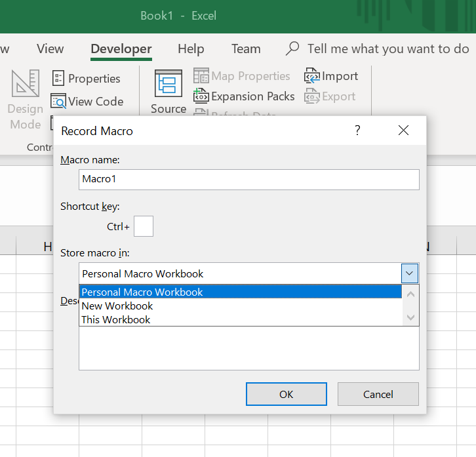476x457 pixels.
Task: Click the View Code icon
Action: (x=58, y=102)
